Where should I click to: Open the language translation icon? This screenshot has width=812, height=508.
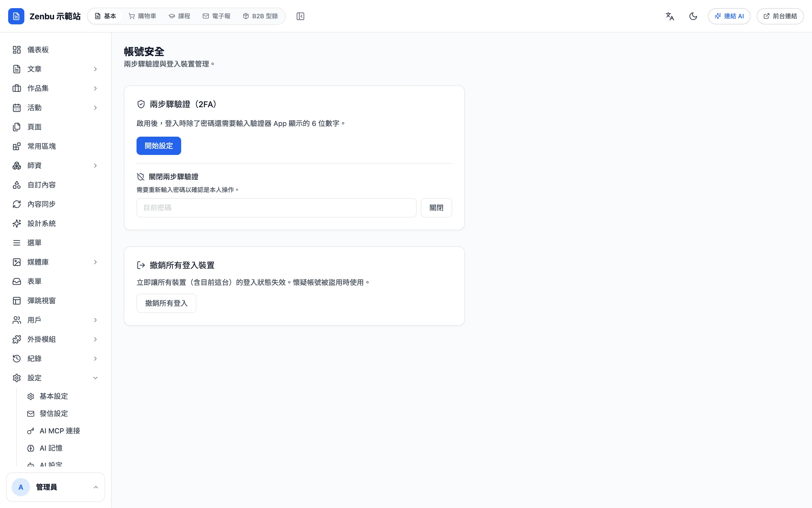(x=670, y=16)
